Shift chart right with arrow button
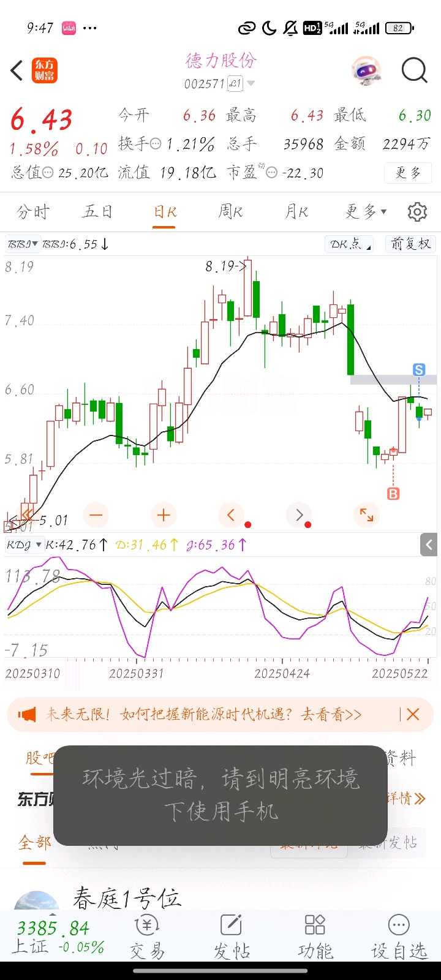The width and height of the screenshot is (441, 980). 299,515
